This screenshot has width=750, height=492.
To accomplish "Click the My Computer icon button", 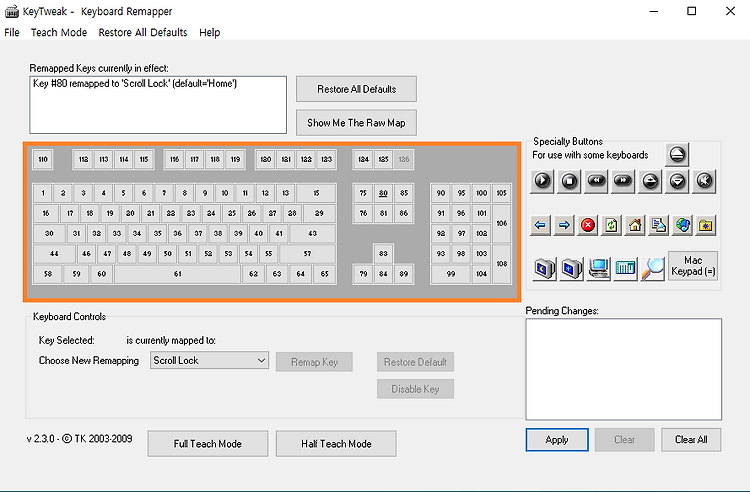I will (x=599, y=268).
